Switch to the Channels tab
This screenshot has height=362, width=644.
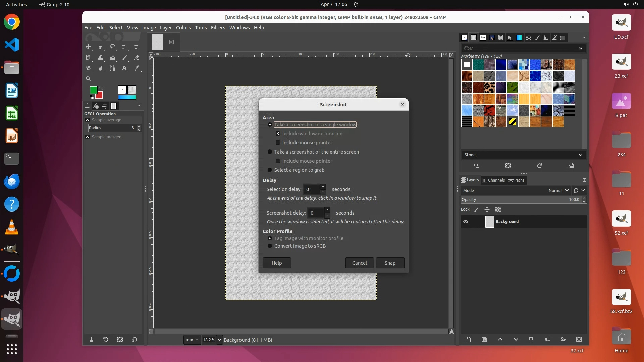(x=493, y=180)
